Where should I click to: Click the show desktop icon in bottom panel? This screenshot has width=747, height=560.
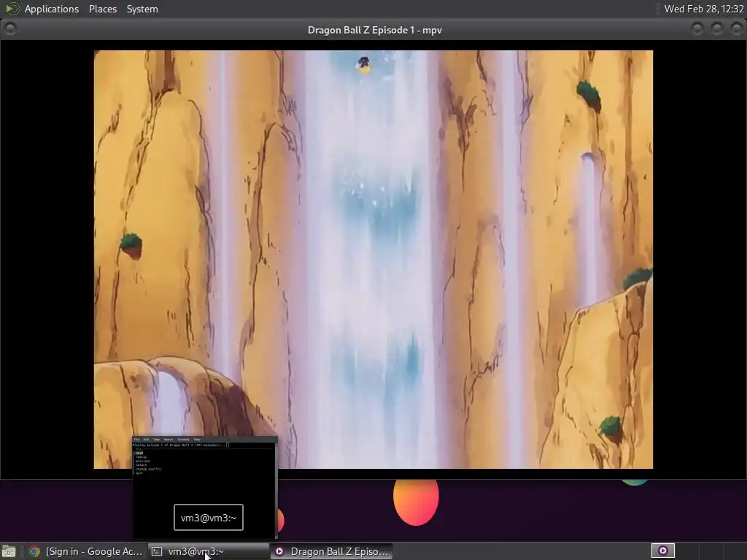tap(9, 551)
